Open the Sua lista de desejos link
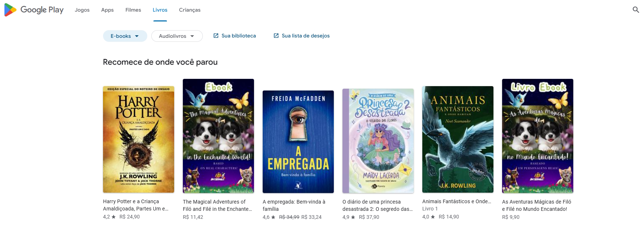The width and height of the screenshot is (644, 233). click(x=302, y=36)
